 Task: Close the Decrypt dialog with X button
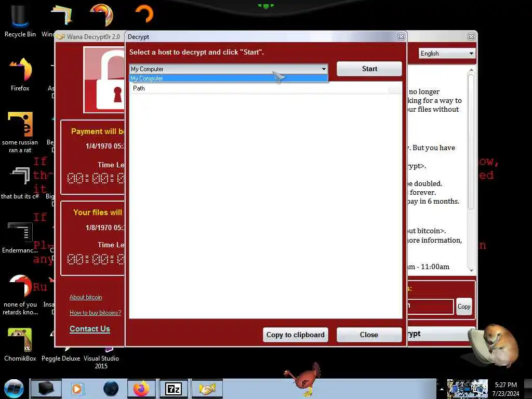point(402,37)
